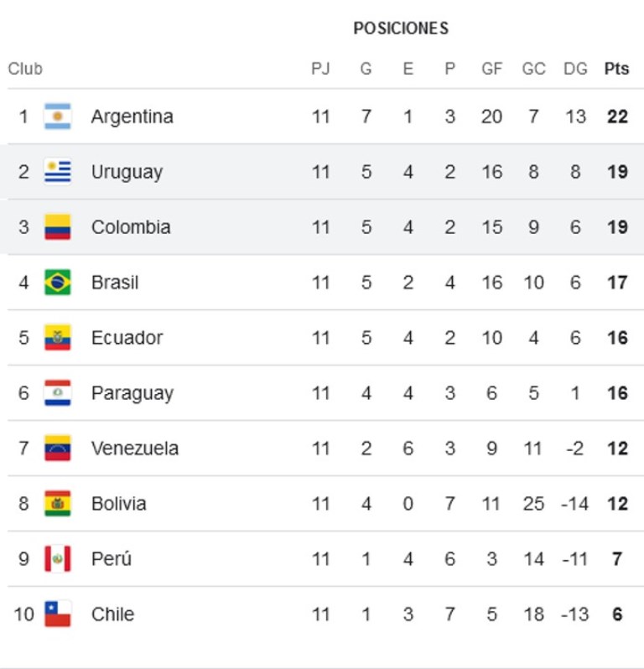Select the Colombia flag icon
The image size is (644, 669).
58,227
